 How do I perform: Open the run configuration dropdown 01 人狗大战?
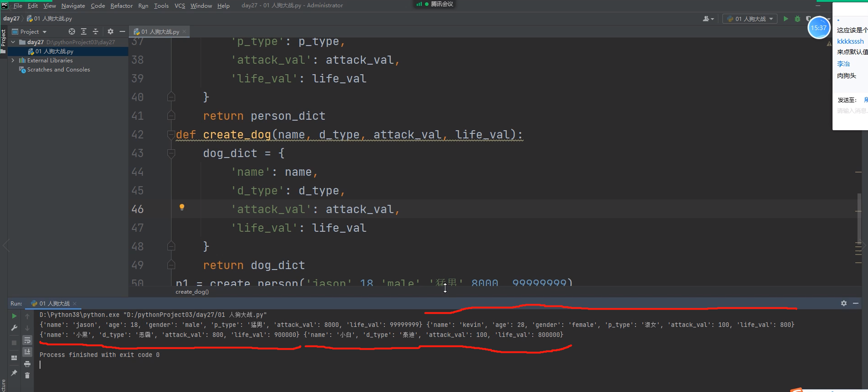(750, 19)
